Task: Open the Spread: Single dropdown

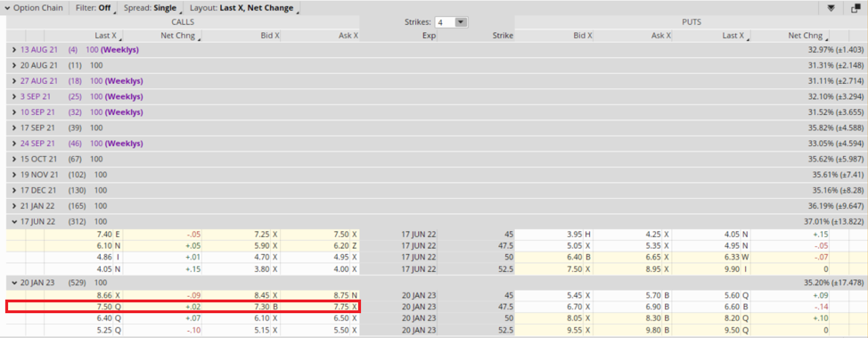Action: [151, 8]
